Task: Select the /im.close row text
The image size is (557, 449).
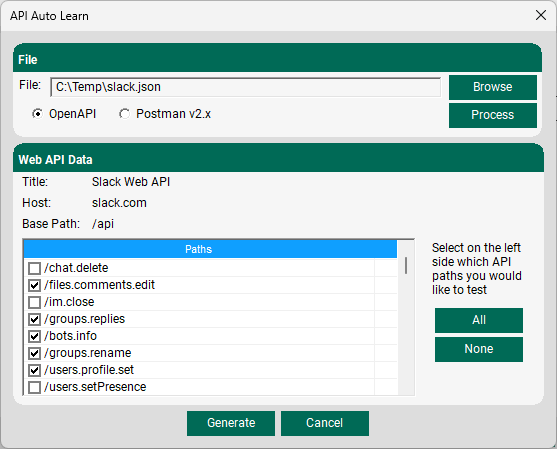Action: click(69, 302)
